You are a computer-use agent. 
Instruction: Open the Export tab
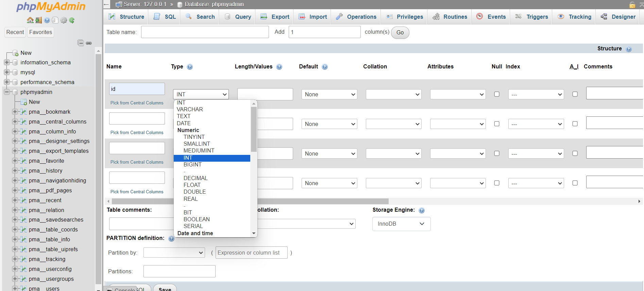[275, 17]
